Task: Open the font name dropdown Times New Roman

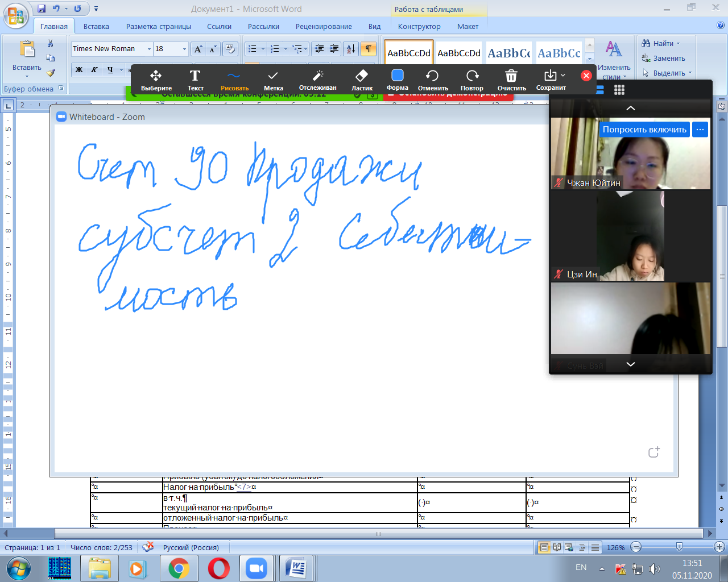Action: [x=149, y=49]
